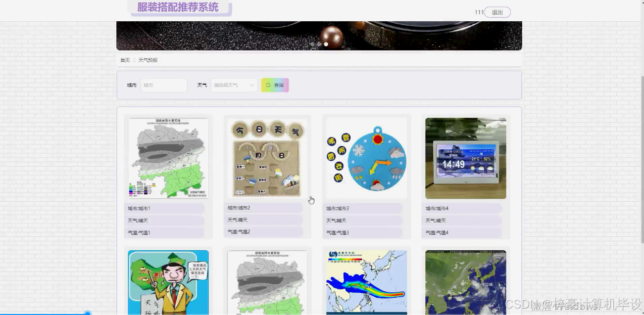The height and width of the screenshot is (315, 644).
Task: Click the username 111 in the header
Action: point(479,12)
